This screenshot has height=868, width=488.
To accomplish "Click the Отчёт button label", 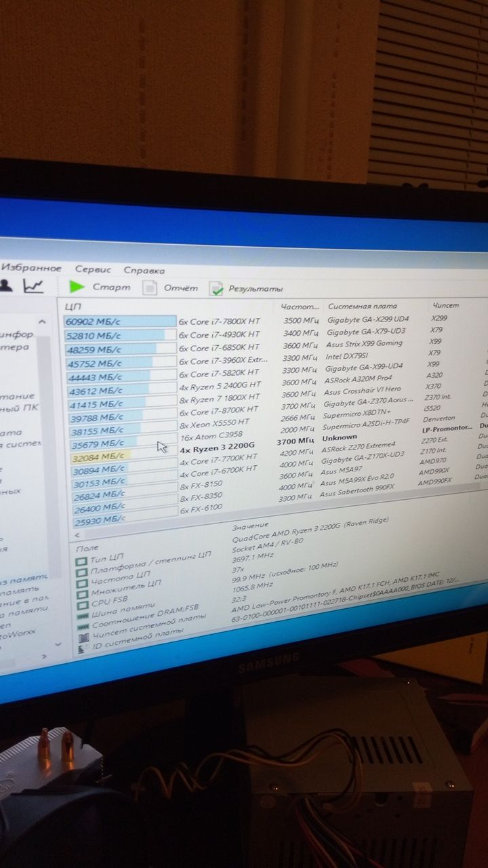I will point(180,288).
